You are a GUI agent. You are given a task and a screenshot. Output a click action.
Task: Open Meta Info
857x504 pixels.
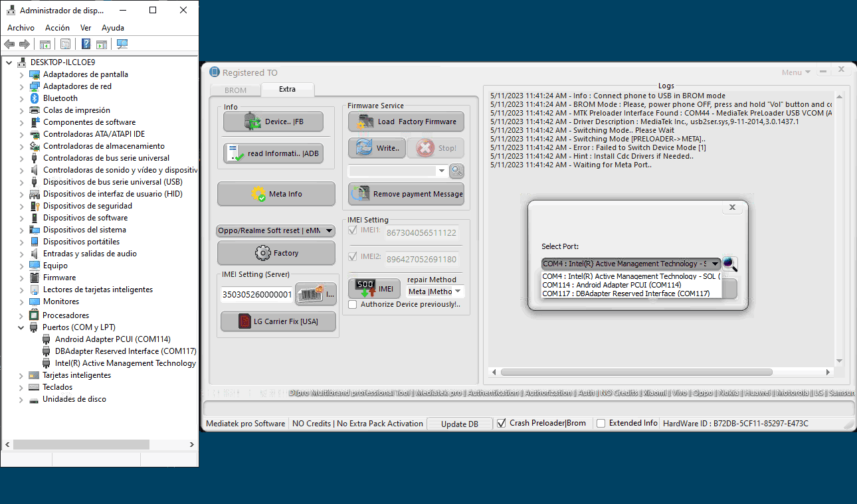click(x=276, y=194)
